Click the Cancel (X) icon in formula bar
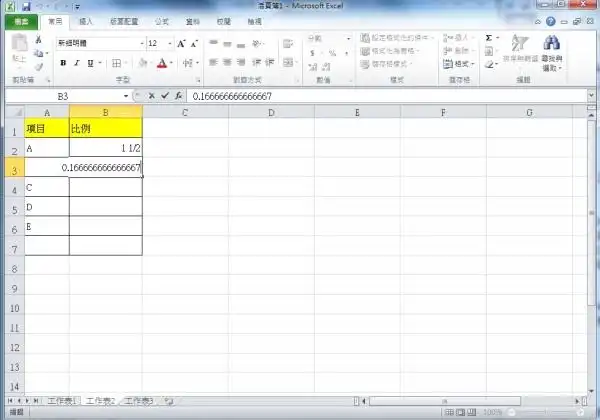 [151, 96]
